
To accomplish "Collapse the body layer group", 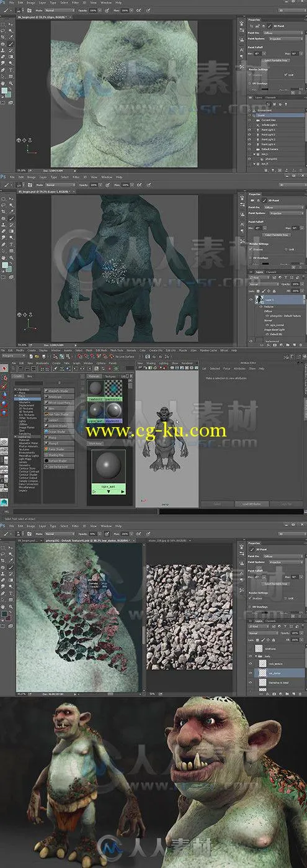I will click(256, 656).
